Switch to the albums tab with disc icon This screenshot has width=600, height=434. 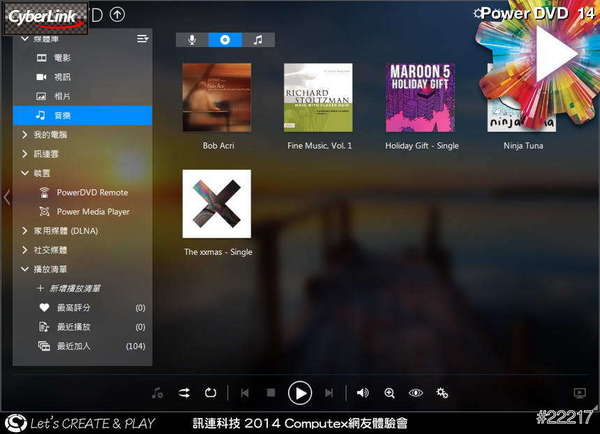[225, 40]
